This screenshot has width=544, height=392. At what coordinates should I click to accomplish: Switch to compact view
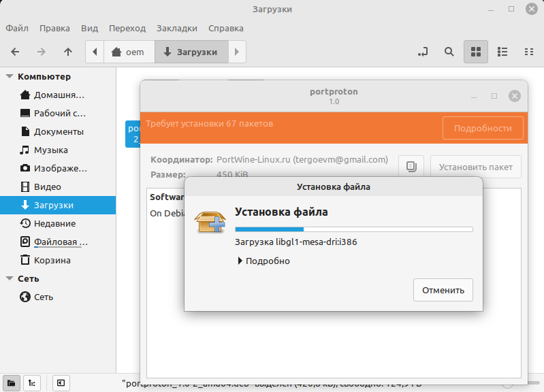click(x=529, y=52)
